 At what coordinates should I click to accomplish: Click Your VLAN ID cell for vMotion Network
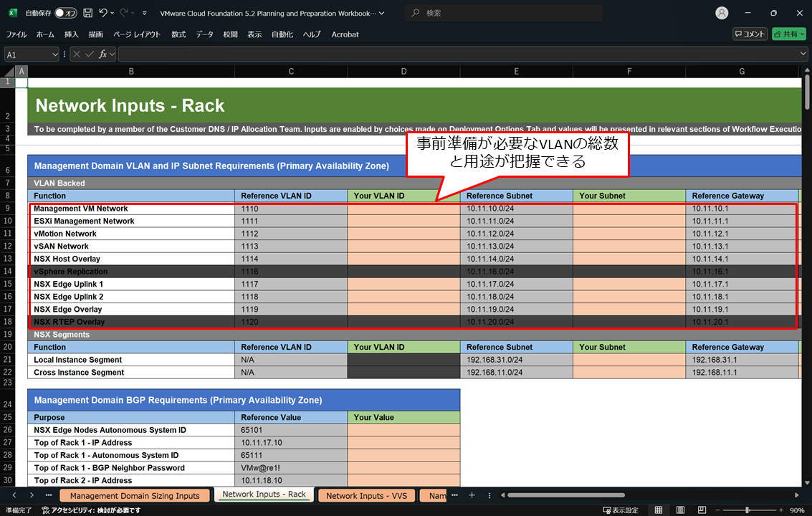coord(404,234)
